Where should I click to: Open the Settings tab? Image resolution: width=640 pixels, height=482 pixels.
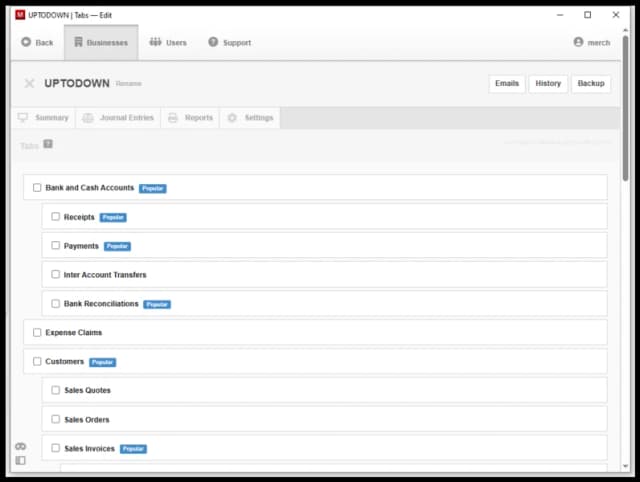[250, 118]
